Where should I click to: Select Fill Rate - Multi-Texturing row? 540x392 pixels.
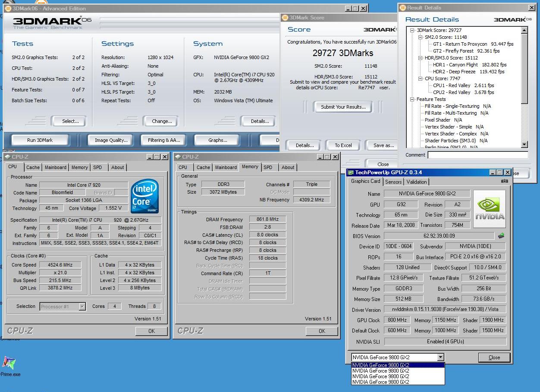[456, 113]
